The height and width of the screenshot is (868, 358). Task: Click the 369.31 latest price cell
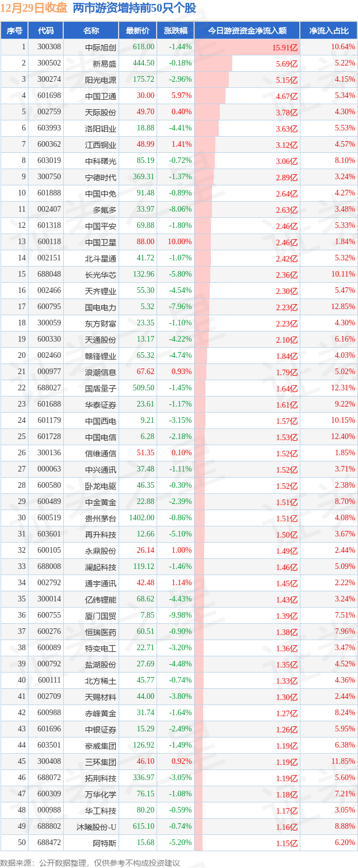tap(144, 177)
